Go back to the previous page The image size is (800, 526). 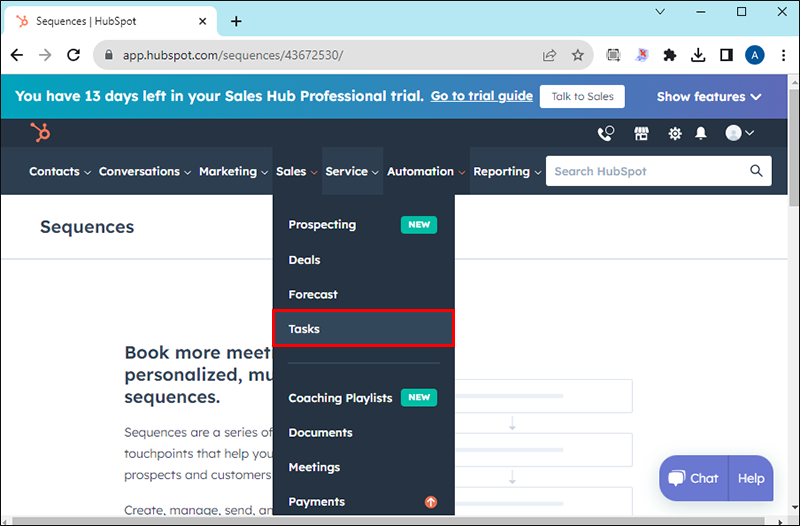coord(17,55)
